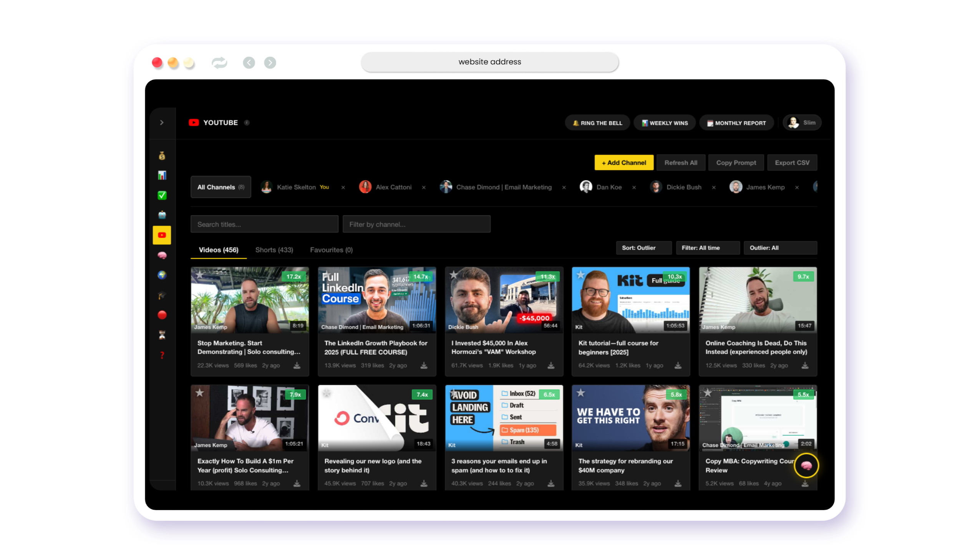Open the red circle sidebar icon
Viewport: 980px width, 553px height.
pos(162,315)
